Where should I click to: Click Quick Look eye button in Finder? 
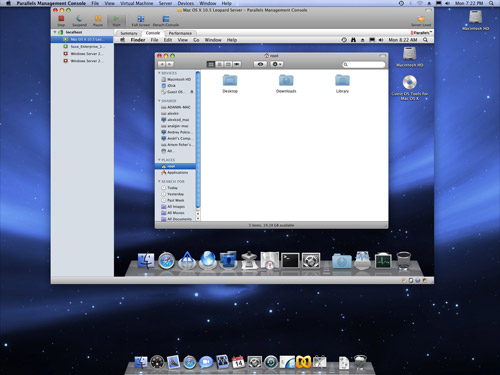click(260, 64)
